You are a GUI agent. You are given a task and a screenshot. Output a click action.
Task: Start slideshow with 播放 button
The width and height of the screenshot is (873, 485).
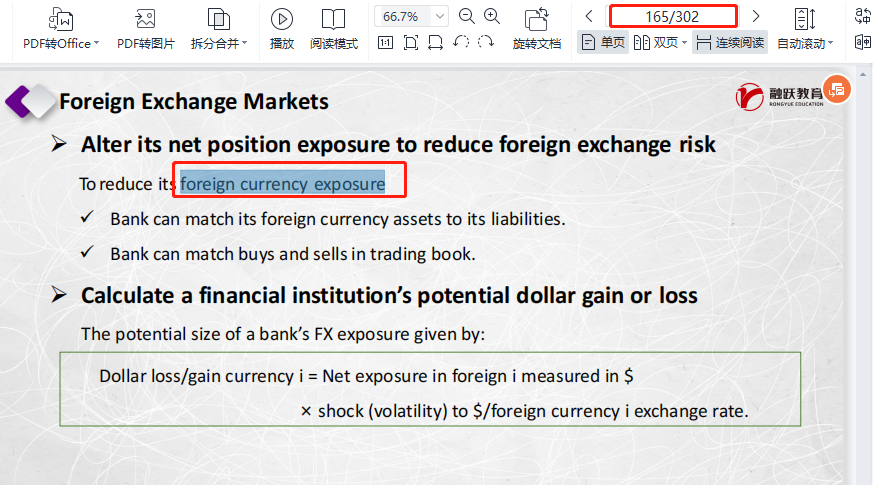(282, 19)
